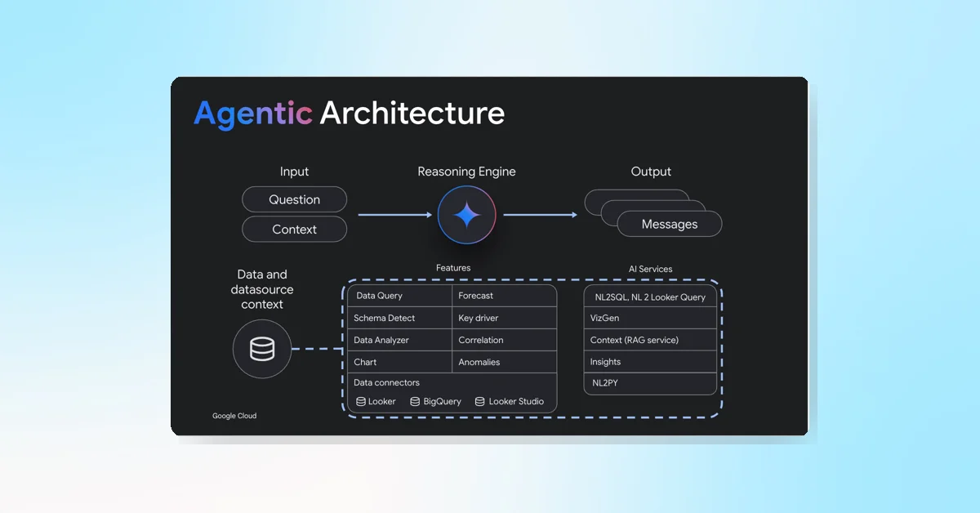The height and width of the screenshot is (513, 980).
Task: Select the Anomalies feature cell
Action: click(505, 362)
